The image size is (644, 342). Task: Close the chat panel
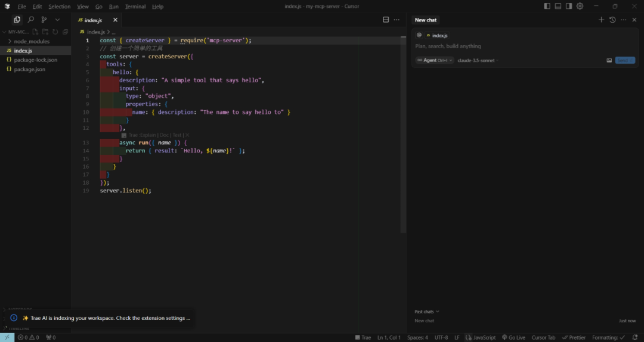(634, 20)
